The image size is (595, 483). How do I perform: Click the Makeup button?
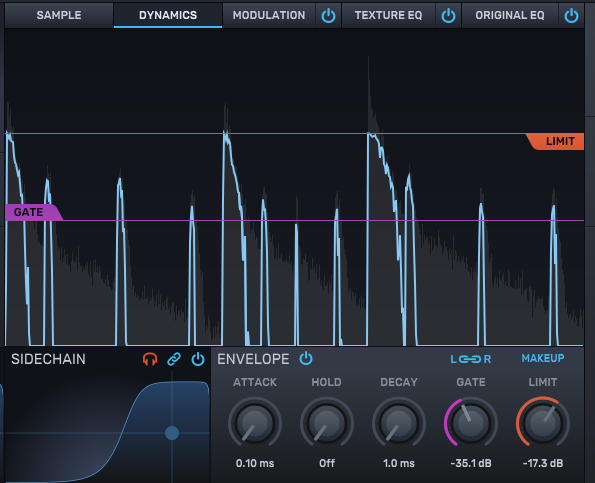pos(543,358)
